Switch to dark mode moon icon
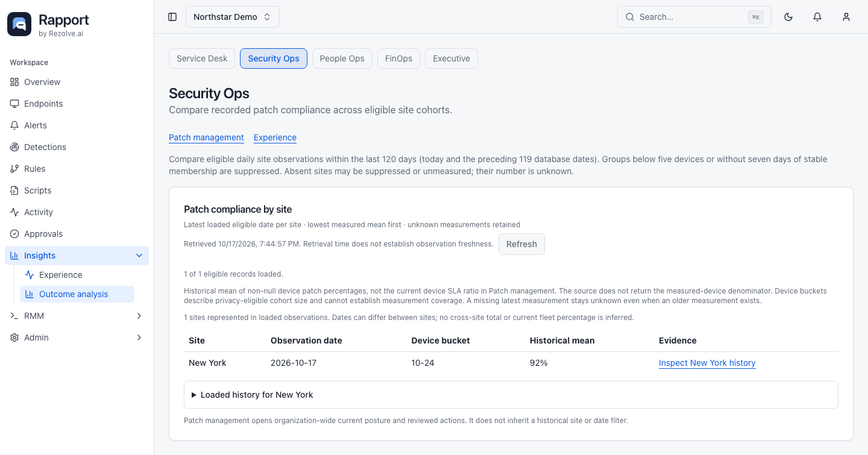Viewport: 868px width, 455px height. (788, 17)
